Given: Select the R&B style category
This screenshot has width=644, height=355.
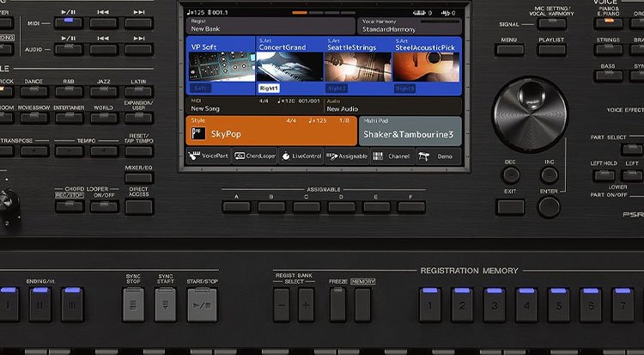Looking at the screenshot, I should coord(69,91).
